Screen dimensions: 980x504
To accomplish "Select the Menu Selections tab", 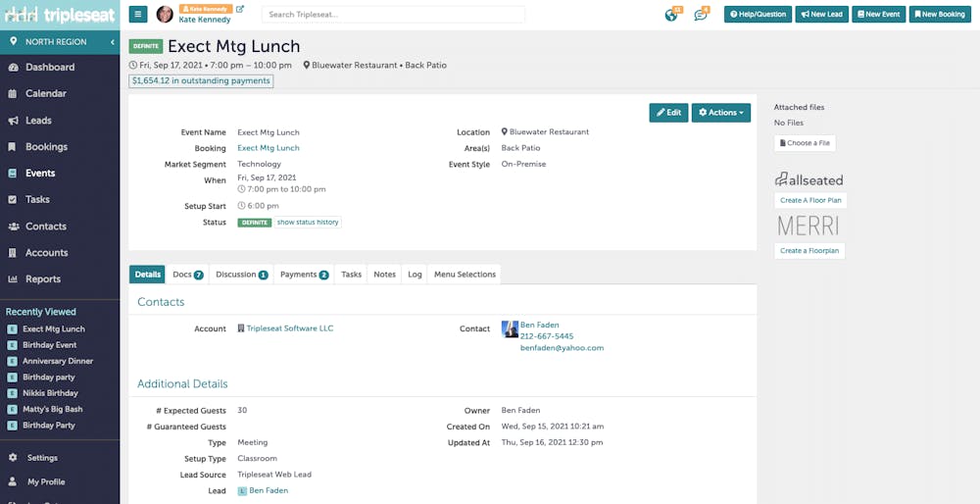I will 465,275.
